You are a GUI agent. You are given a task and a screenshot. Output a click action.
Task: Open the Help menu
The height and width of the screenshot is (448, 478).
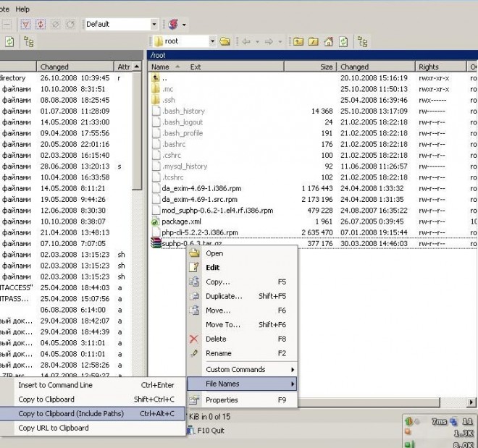coord(22,9)
